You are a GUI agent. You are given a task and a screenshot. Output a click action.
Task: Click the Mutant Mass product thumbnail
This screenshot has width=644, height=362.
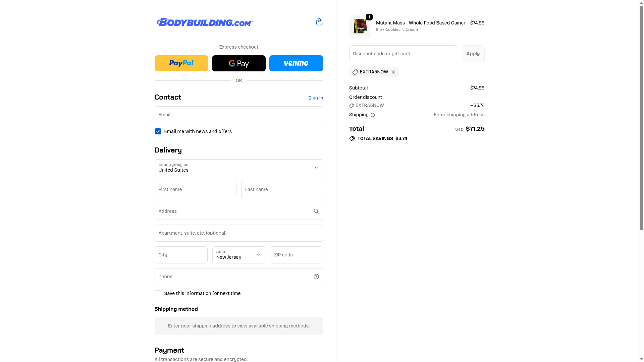(360, 26)
